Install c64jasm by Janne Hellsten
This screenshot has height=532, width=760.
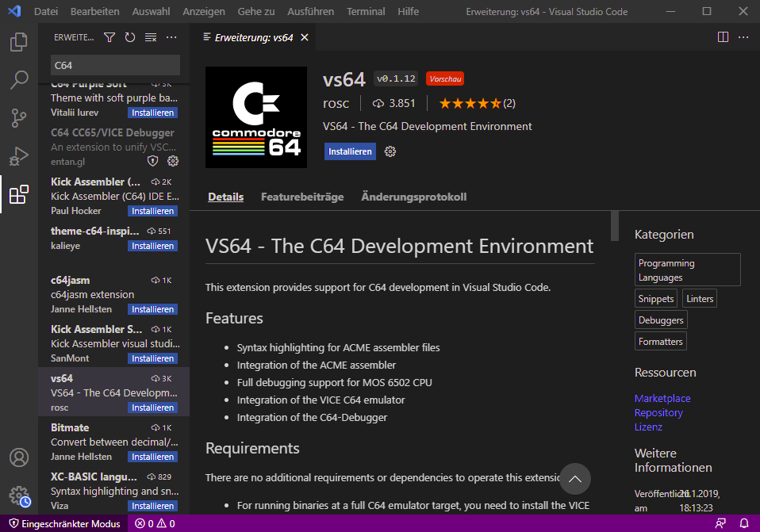tap(152, 309)
